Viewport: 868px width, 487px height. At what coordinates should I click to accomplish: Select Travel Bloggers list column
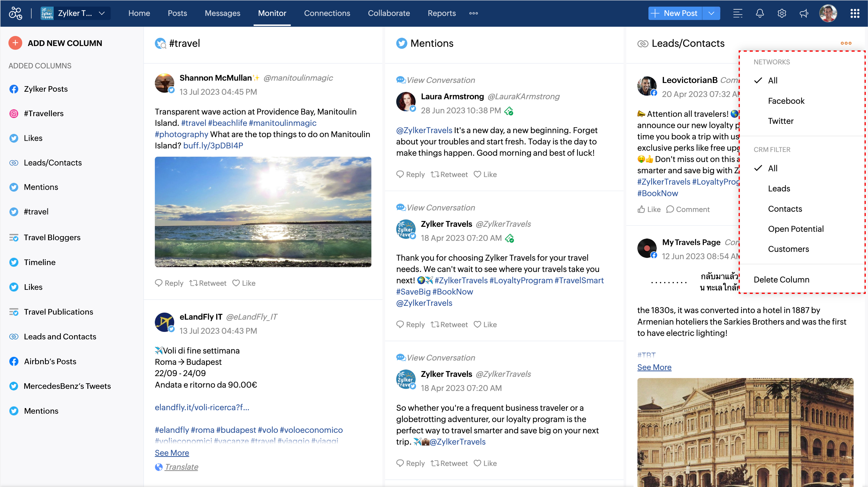coord(52,237)
